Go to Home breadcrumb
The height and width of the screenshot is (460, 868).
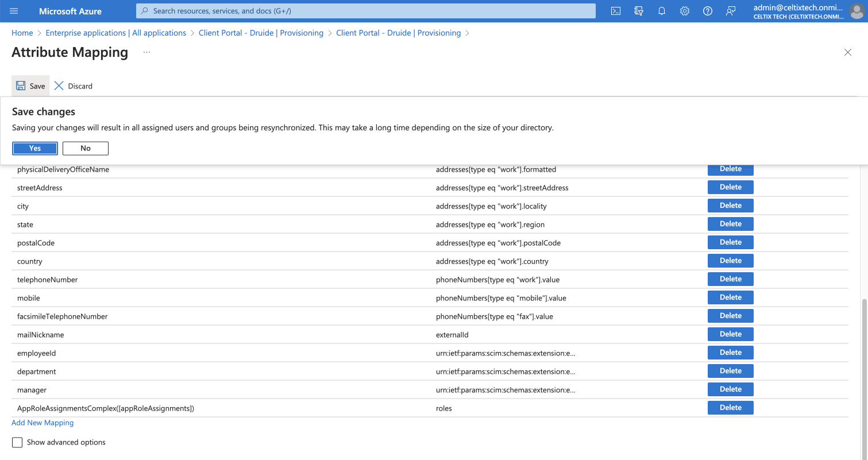pyautogui.click(x=22, y=33)
